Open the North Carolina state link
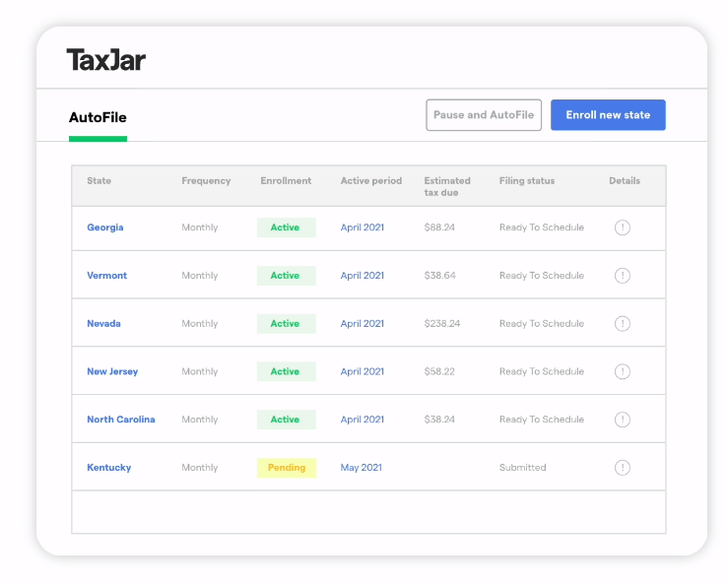 121,420
